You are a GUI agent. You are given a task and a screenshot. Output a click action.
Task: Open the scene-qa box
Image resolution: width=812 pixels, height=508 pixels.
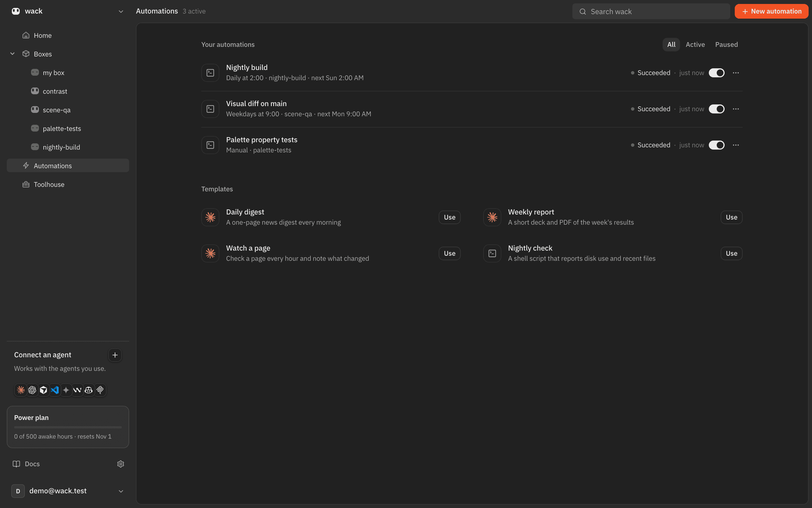[68, 110]
